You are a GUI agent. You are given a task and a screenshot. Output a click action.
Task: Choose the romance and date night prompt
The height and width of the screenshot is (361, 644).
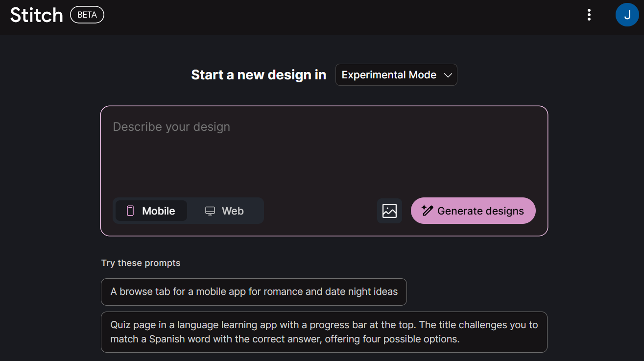click(254, 292)
